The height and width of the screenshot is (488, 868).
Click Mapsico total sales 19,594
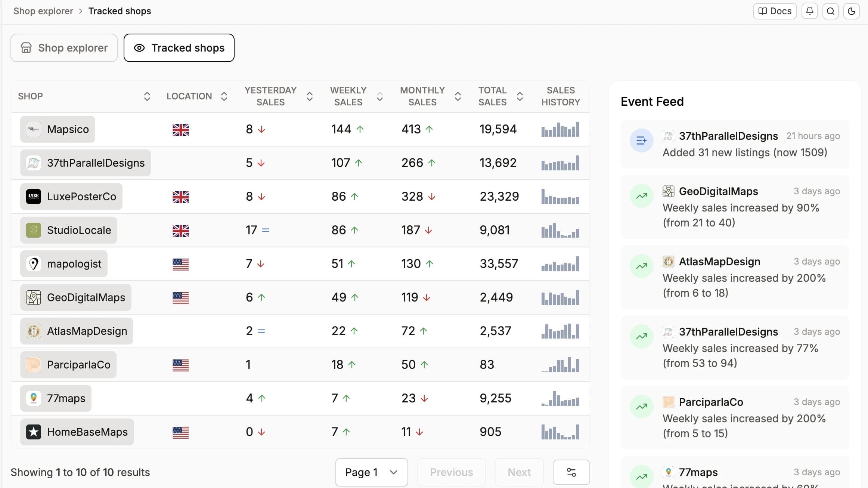498,129
